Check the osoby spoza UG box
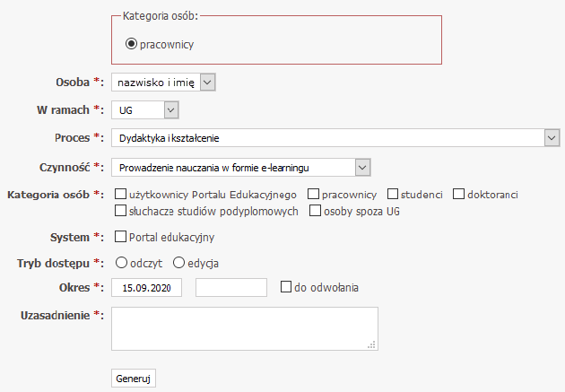The height and width of the screenshot is (392, 565). pos(315,212)
